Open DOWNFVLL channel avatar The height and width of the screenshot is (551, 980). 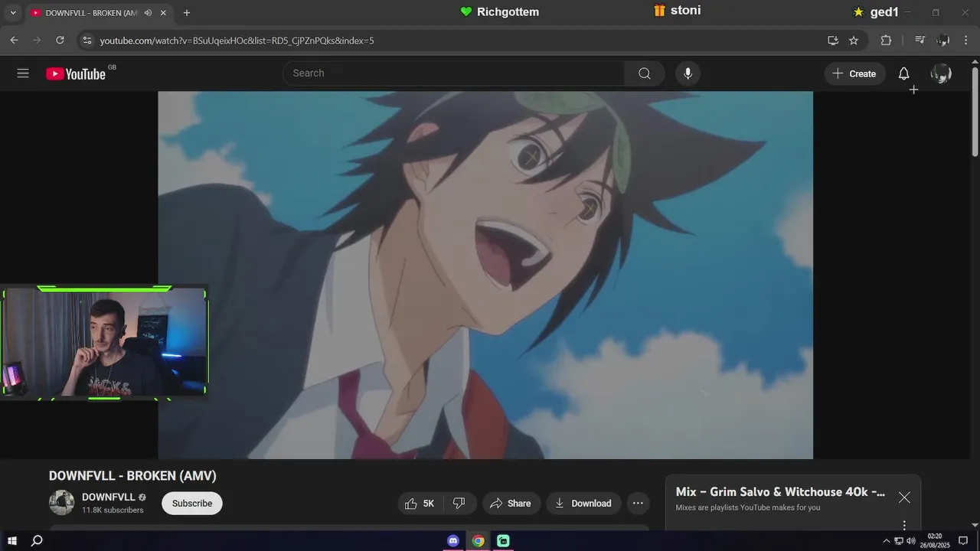tap(61, 503)
